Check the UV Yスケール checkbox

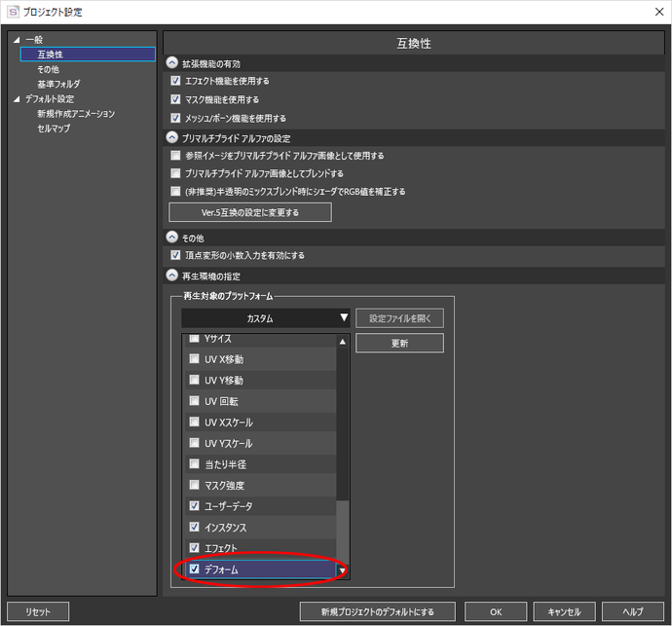click(194, 443)
